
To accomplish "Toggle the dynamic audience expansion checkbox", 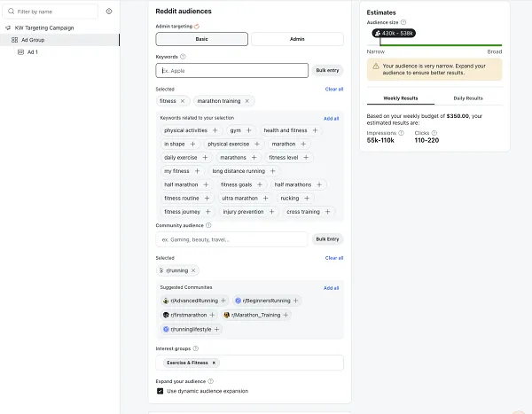I will (160, 391).
